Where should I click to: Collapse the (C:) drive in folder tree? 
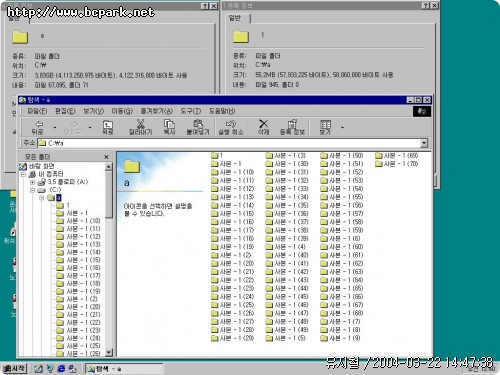[x=32, y=190]
